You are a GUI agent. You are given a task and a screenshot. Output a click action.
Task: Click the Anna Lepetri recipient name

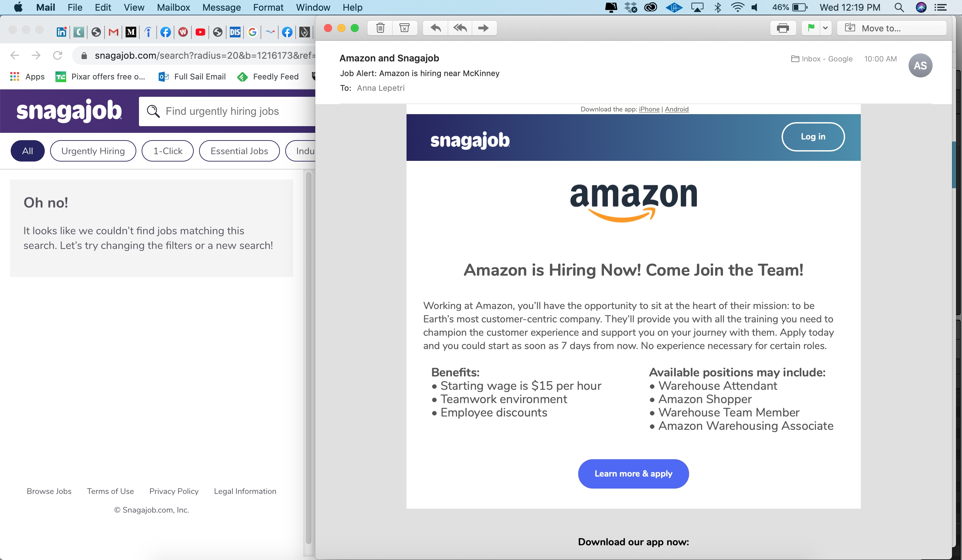tap(380, 88)
